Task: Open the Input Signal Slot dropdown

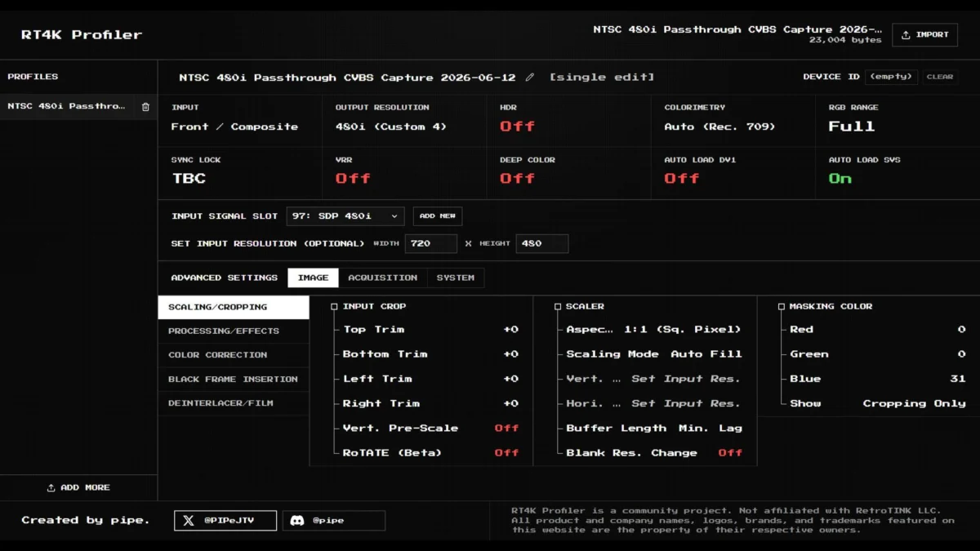Action: [x=345, y=216]
